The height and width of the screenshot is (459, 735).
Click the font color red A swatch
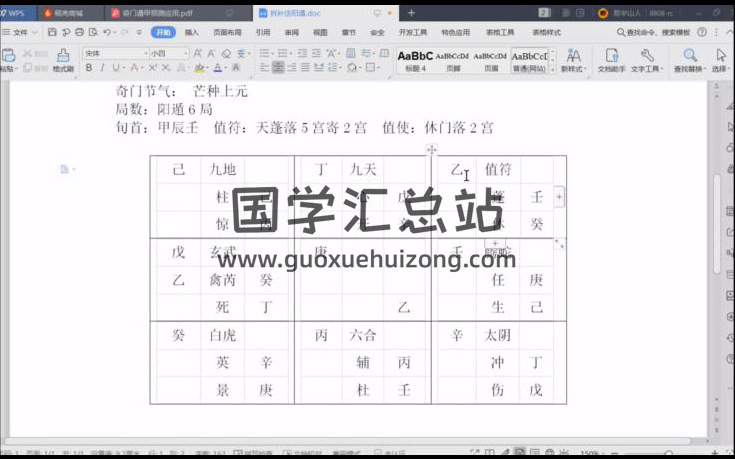[219, 68]
